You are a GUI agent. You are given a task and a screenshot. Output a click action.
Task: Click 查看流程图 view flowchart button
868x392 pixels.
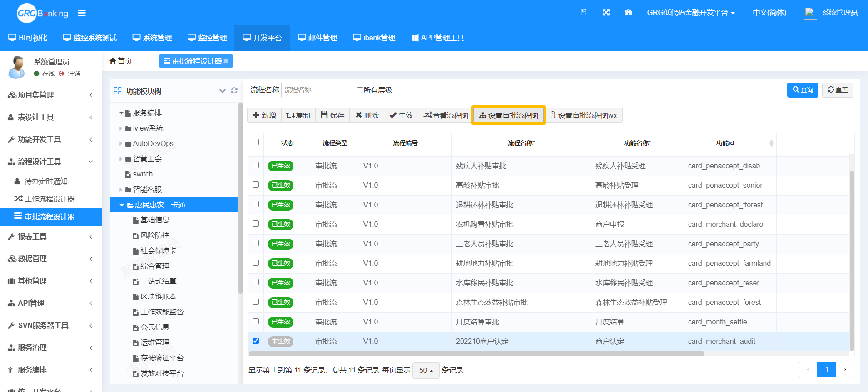[446, 115]
